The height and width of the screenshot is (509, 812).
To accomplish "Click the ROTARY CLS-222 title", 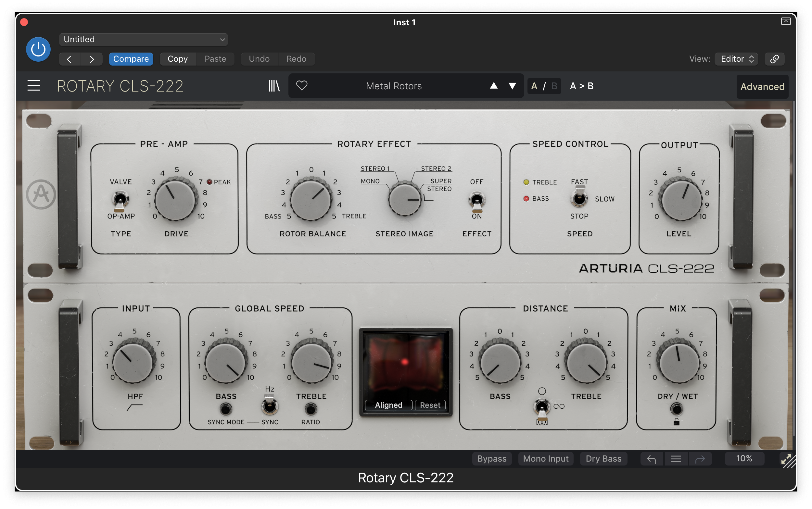I will [x=120, y=86].
